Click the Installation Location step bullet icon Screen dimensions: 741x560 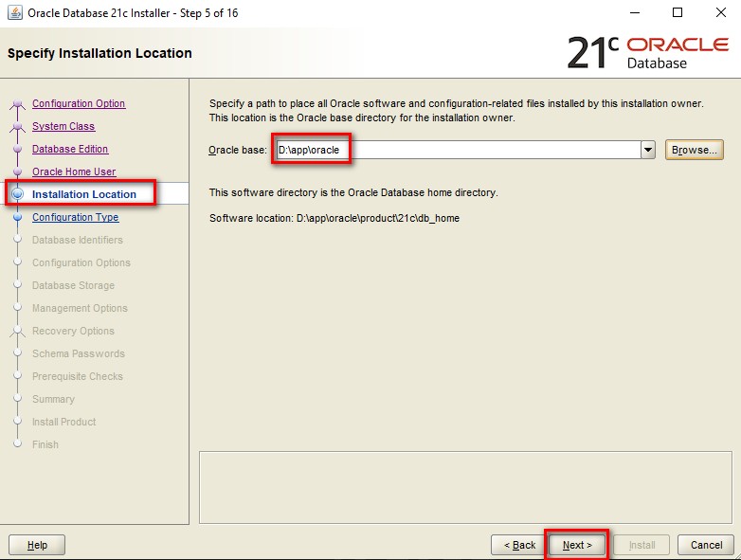coord(17,193)
